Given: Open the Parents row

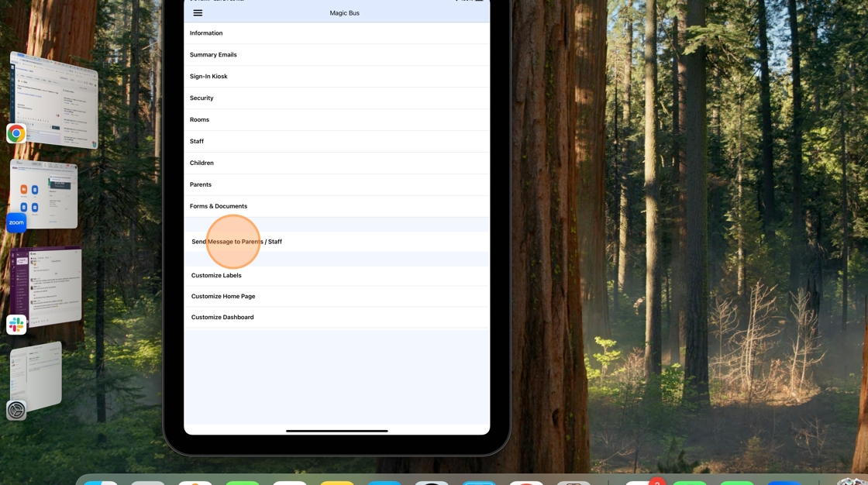Looking at the screenshot, I should pyautogui.click(x=336, y=184).
